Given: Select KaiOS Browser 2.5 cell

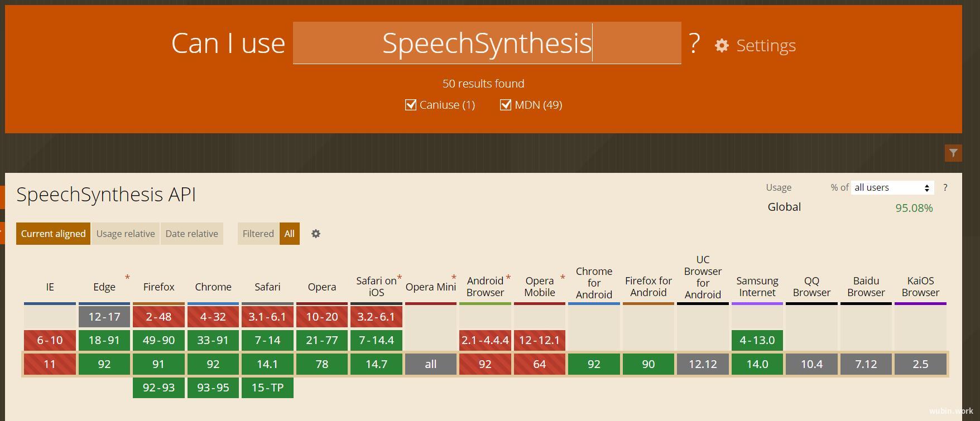Looking at the screenshot, I should pos(920,364).
